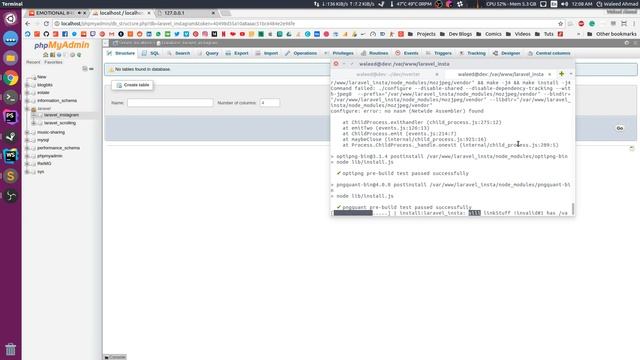Viewport: 640px width, 360px height.
Task: Expand estate database node
Action: [x=27, y=93]
